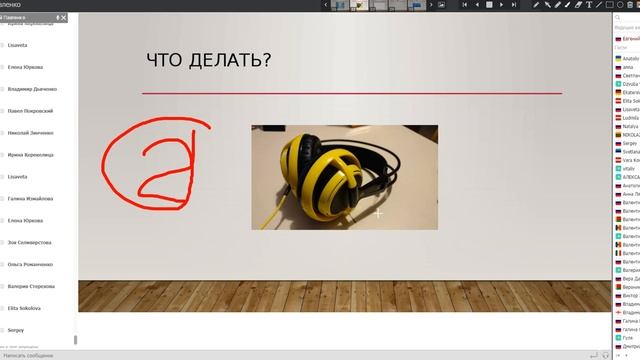The image size is (640, 360).
Task: Click the trash icon to clear drawings
Action: pyautogui.click(x=630, y=5)
